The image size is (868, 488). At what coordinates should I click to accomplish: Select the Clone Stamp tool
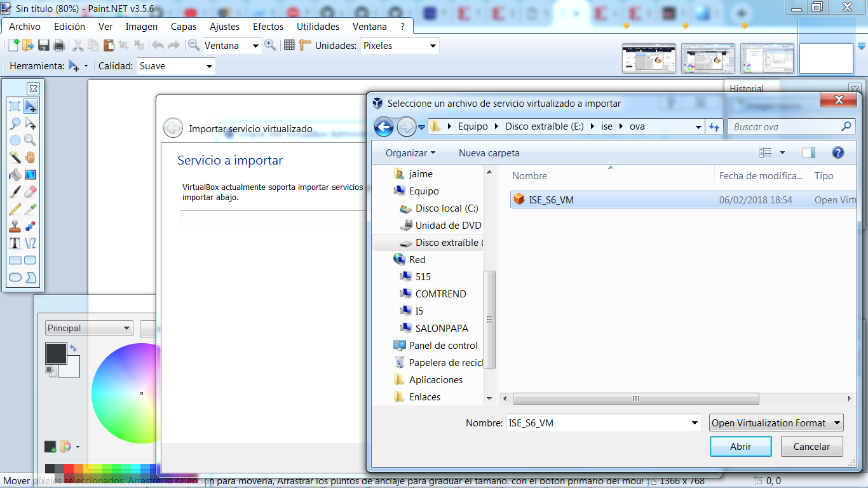pyautogui.click(x=15, y=226)
